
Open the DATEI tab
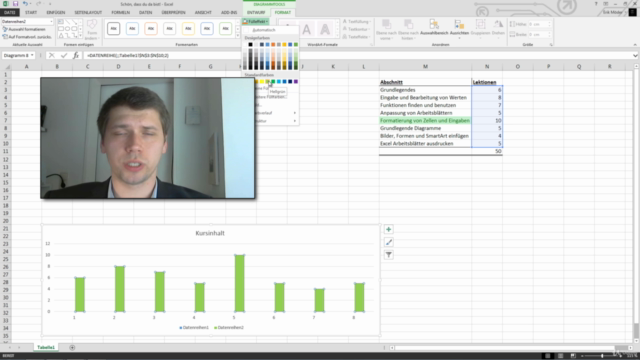(9, 13)
